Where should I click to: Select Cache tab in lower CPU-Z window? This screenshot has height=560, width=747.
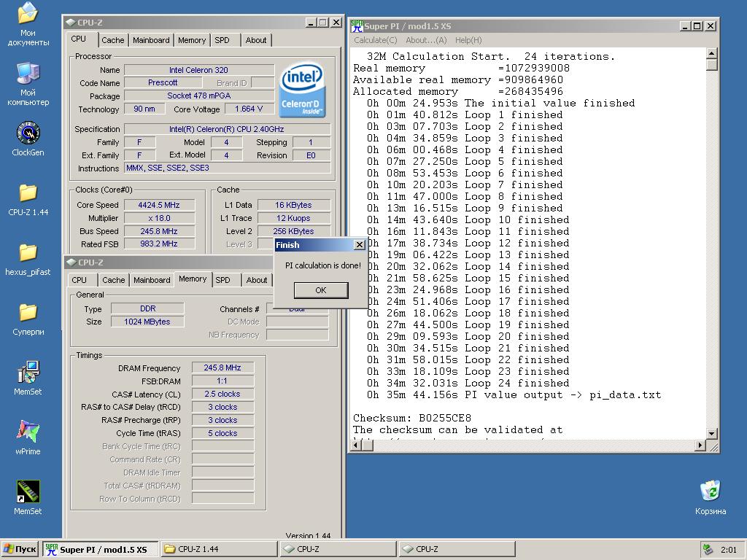pos(114,280)
